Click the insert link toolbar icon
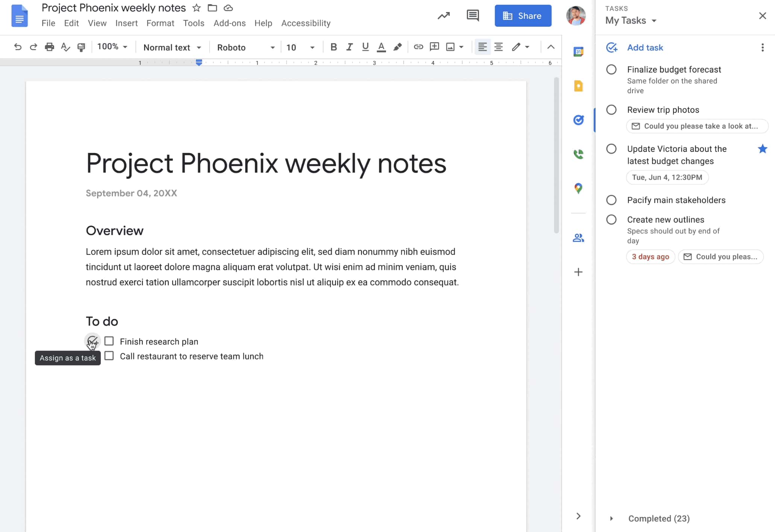This screenshot has height=532, width=775. (418, 47)
